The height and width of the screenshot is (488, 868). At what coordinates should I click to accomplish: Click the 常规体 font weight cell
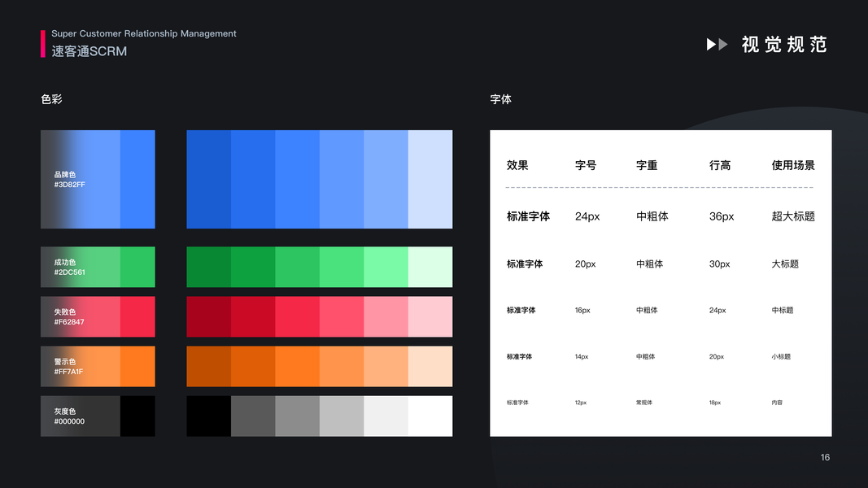[x=643, y=403]
